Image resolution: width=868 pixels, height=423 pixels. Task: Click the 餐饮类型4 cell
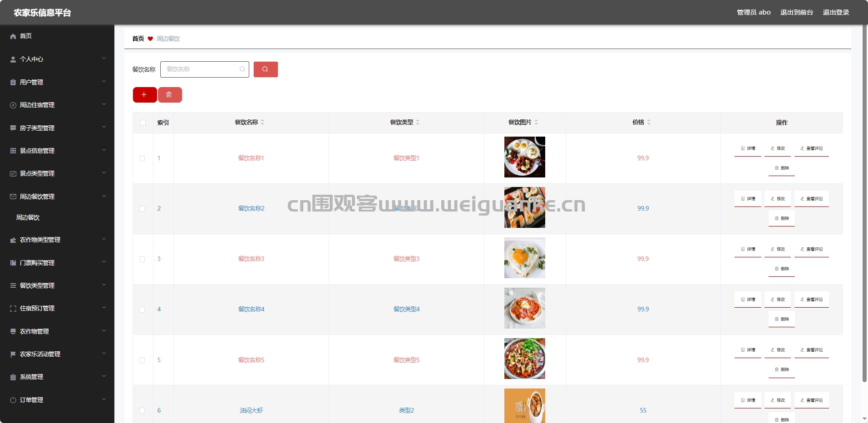click(x=406, y=309)
